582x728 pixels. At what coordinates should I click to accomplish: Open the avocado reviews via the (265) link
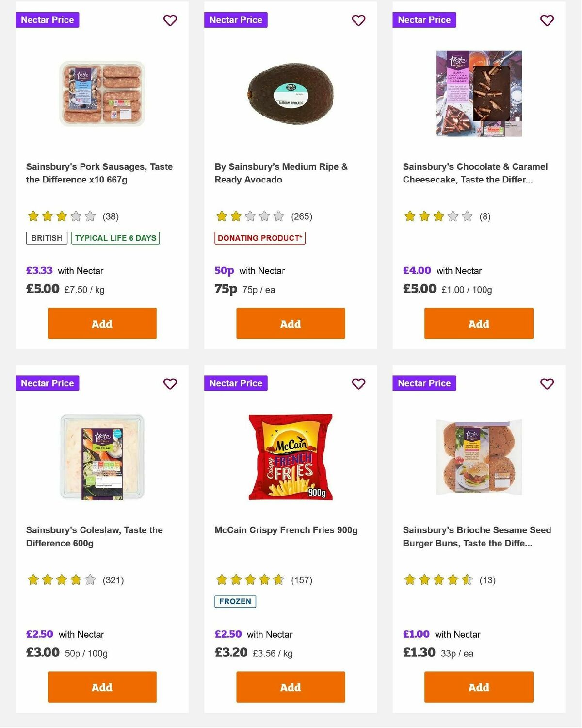pos(302,216)
